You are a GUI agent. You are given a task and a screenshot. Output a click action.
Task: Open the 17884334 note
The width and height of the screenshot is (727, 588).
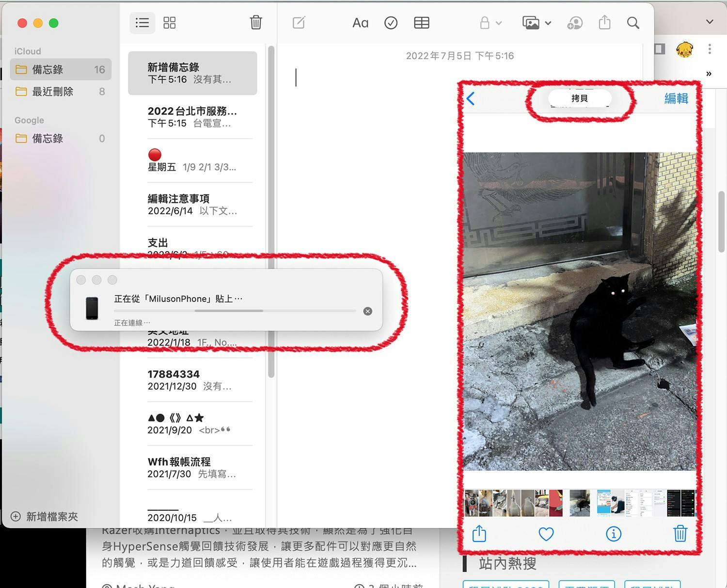click(x=192, y=380)
